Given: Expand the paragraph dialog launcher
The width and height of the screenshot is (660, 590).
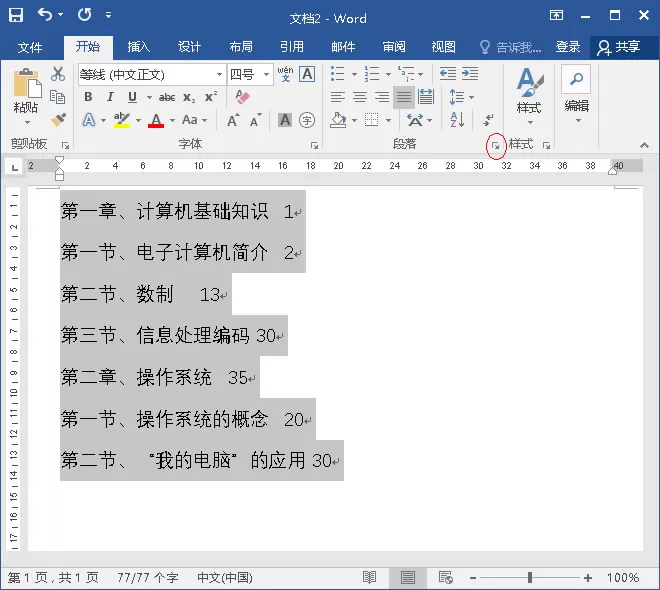Looking at the screenshot, I should 496,146.
